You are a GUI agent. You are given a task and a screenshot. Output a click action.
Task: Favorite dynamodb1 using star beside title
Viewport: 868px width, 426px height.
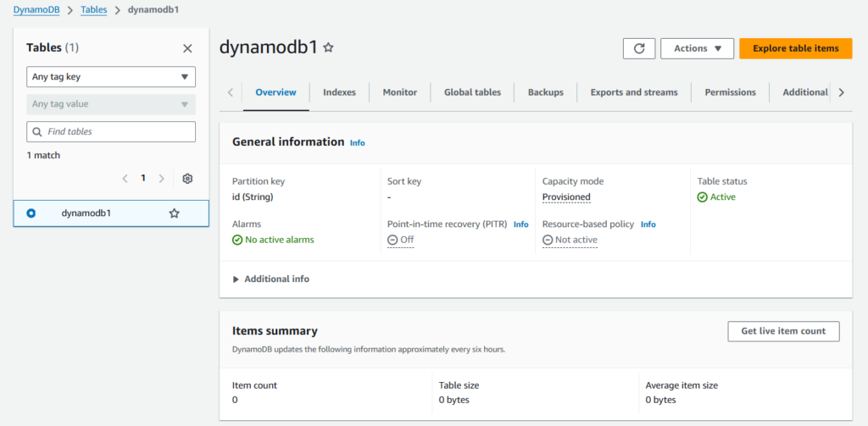(329, 48)
